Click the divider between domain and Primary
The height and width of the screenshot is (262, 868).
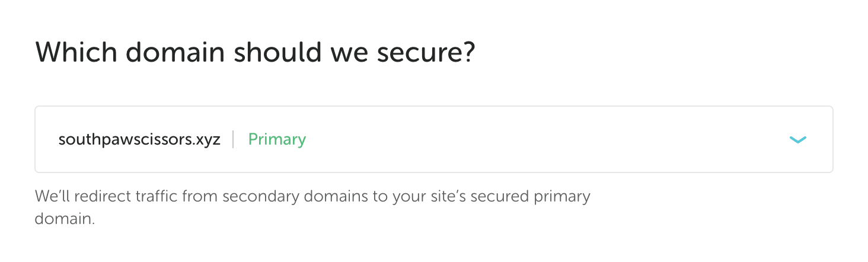[x=234, y=140]
